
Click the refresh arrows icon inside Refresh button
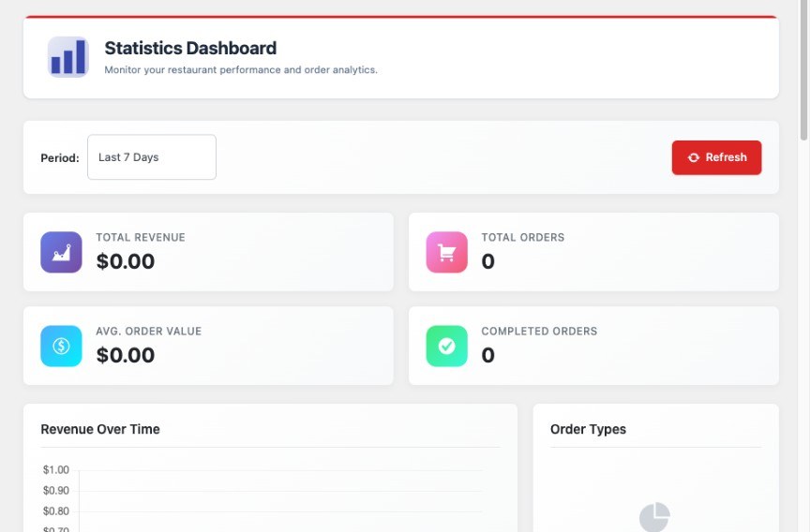tap(694, 157)
